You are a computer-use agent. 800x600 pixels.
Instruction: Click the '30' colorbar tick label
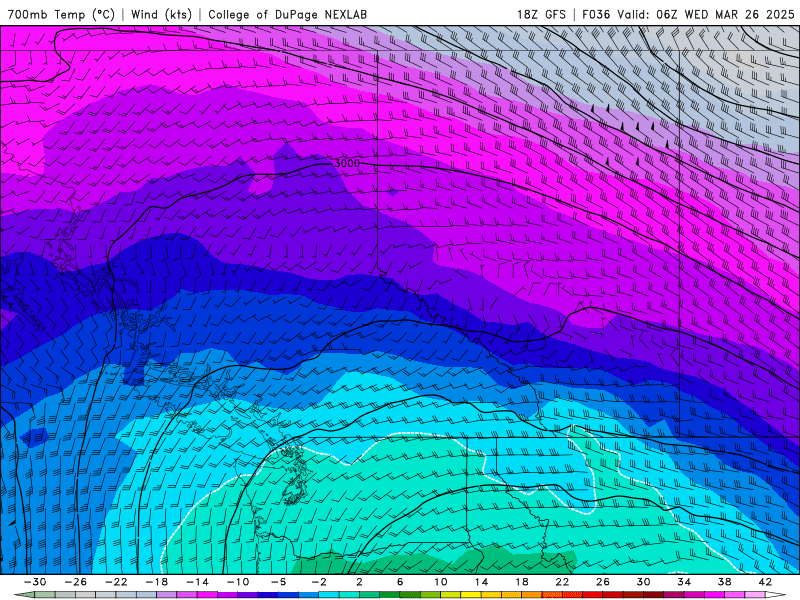tap(643, 582)
